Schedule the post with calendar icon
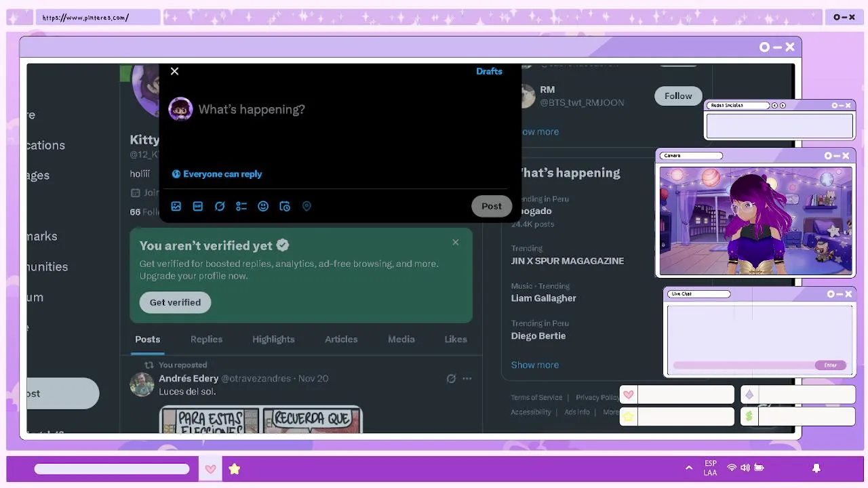 pos(285,206)
